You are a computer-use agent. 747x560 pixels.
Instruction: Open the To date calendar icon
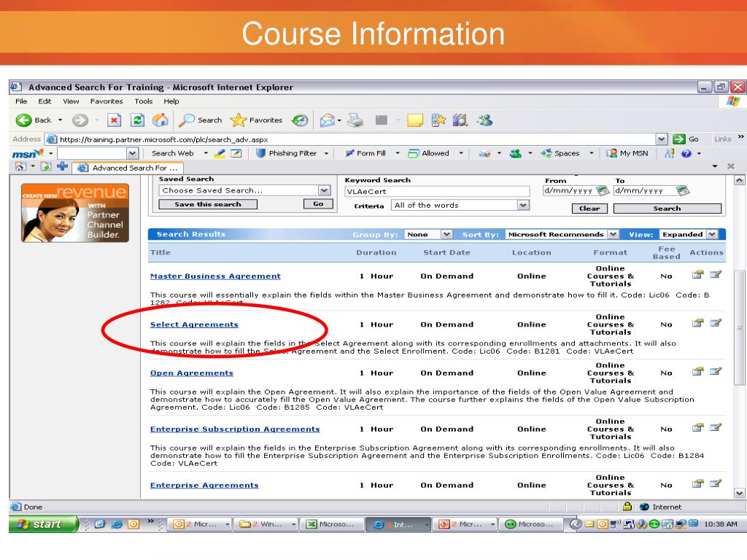click(x=683, y=190)
